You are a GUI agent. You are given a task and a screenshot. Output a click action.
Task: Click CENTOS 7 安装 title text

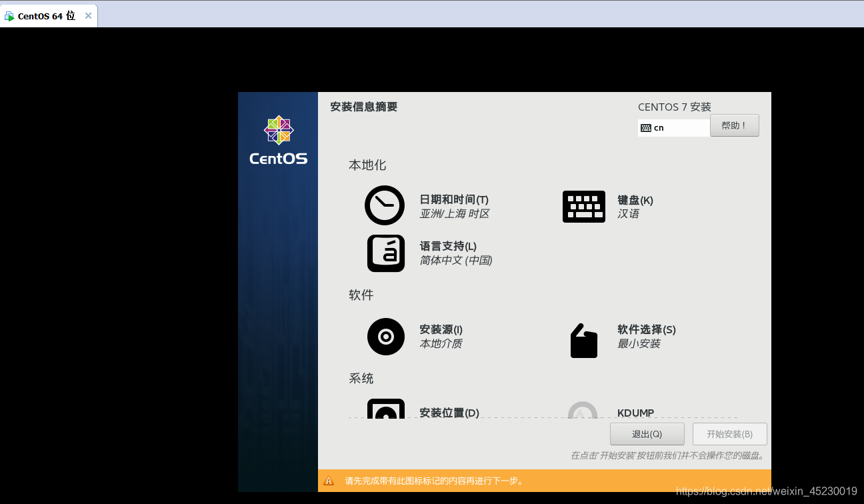point(675,107)
